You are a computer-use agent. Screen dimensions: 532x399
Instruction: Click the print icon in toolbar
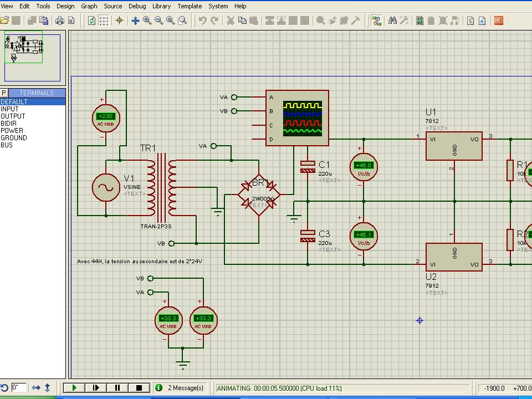point(60,21)
